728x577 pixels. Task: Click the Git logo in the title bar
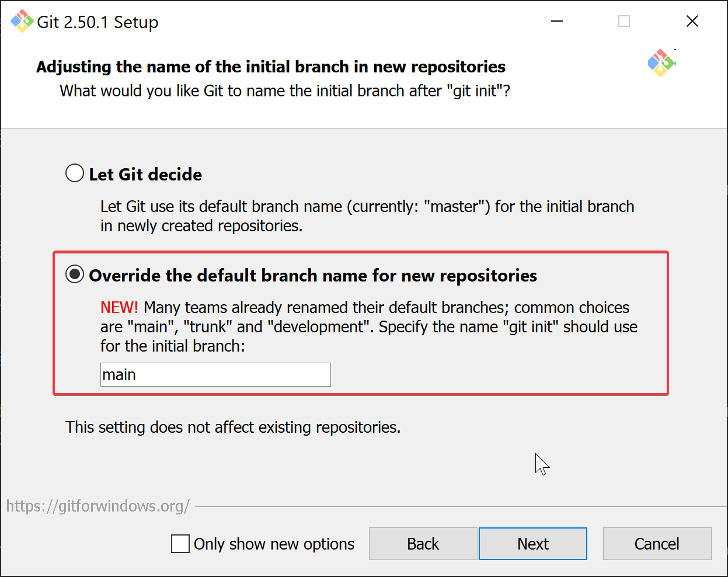click(22, 22)
